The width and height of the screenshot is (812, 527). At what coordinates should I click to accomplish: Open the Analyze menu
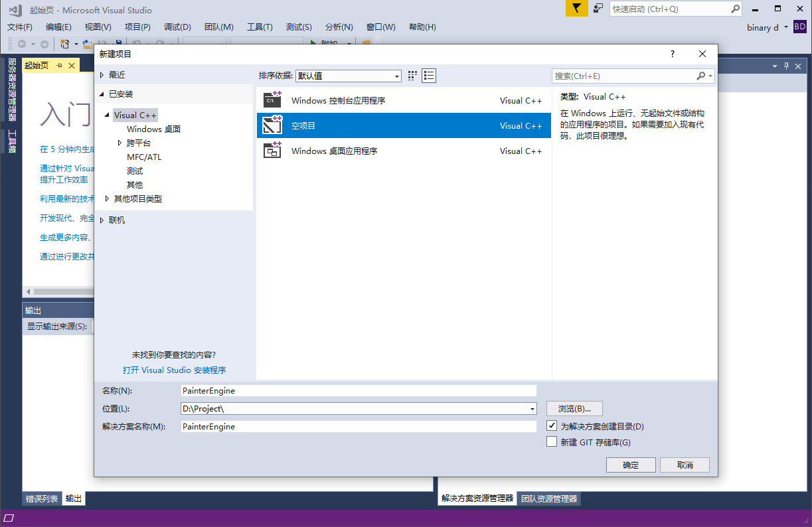click(339, 27)
